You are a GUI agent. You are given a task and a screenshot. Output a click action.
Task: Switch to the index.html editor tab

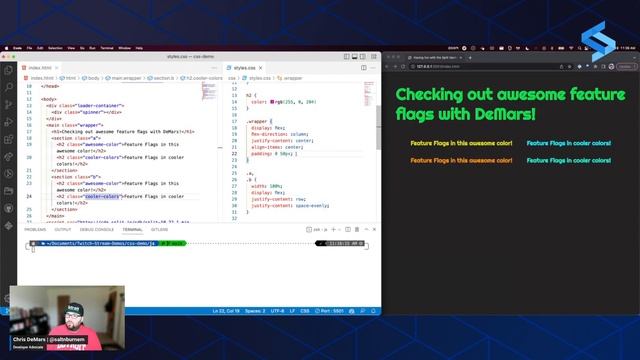[40, 68]
